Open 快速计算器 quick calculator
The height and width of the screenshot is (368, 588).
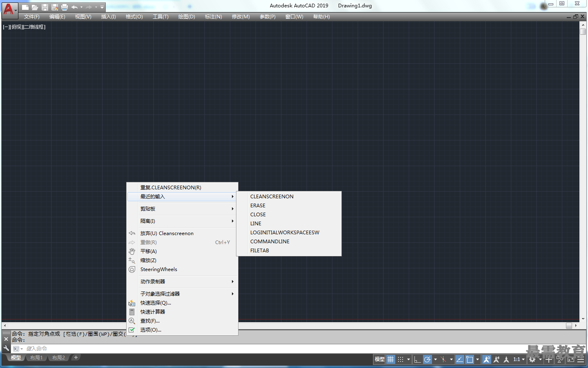(x=183, y=312)
